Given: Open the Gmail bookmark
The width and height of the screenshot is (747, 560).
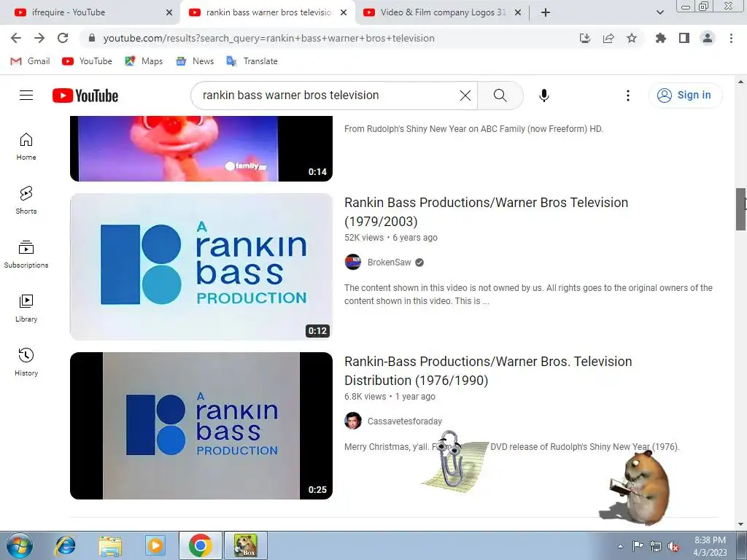Looking at the screenshot, I should pos(30,61).
